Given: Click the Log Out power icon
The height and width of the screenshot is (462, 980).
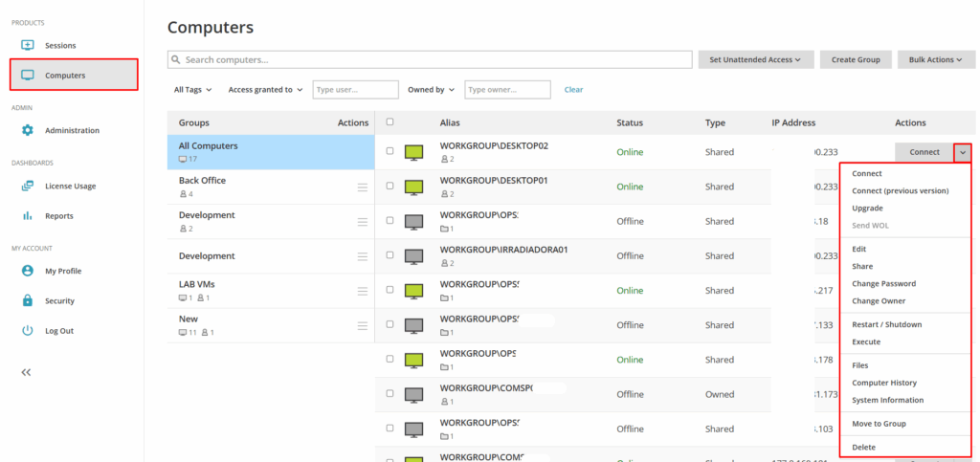Looking at the screenshot, I should pyautogui.click(x=28, y=331).
